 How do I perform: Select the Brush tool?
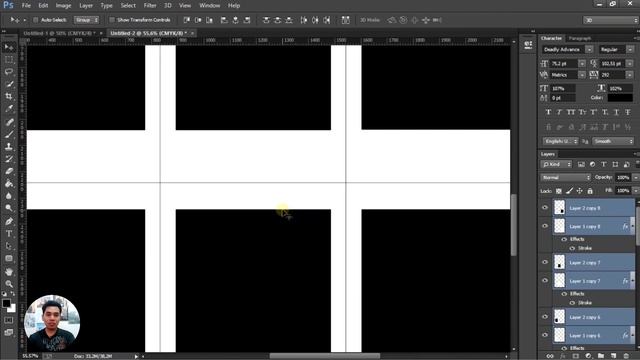coord(9,134)
